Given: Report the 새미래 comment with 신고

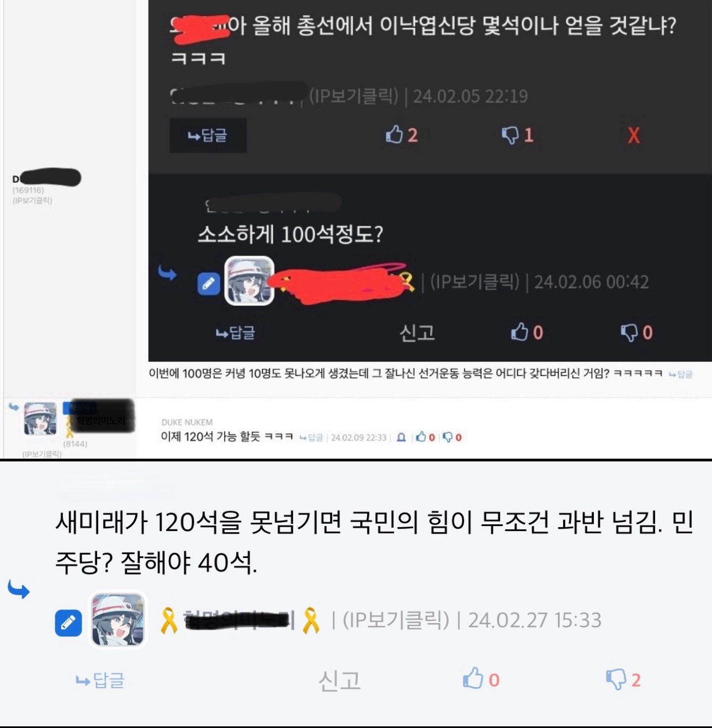Looking at the screenshot, I should [x=340, y=681].
